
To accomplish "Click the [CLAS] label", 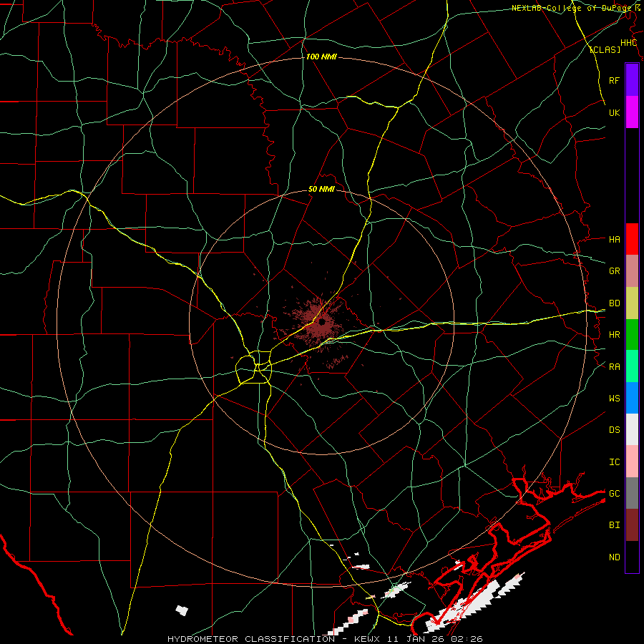I will coord(605,49).
